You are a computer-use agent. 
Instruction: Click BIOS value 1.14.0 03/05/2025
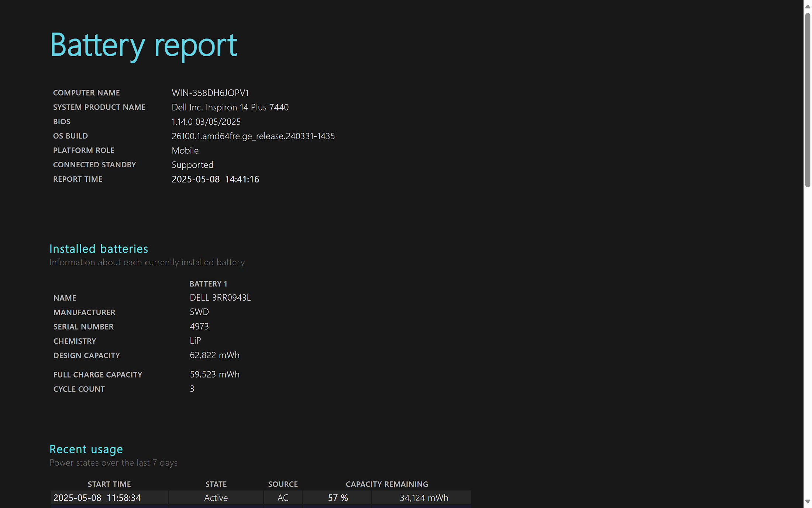(x=206, y=122)
